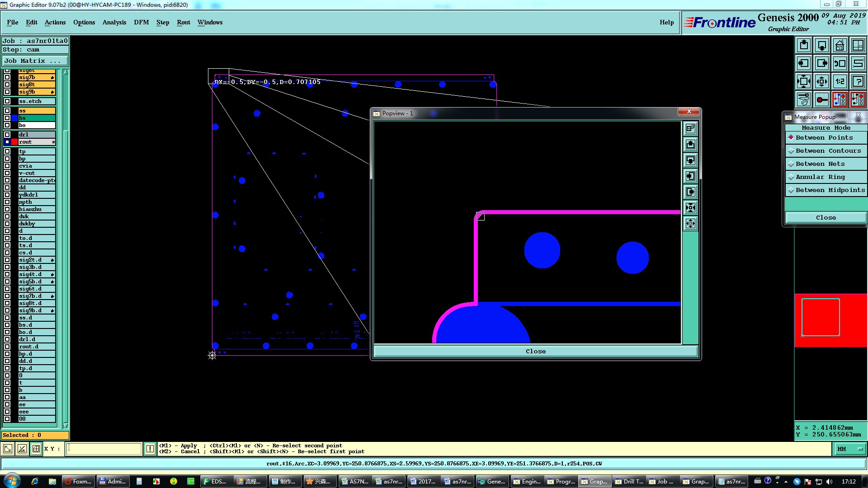Toggle the checkbox for drl layer
868x488 pixels.
[x=7, y=135]
